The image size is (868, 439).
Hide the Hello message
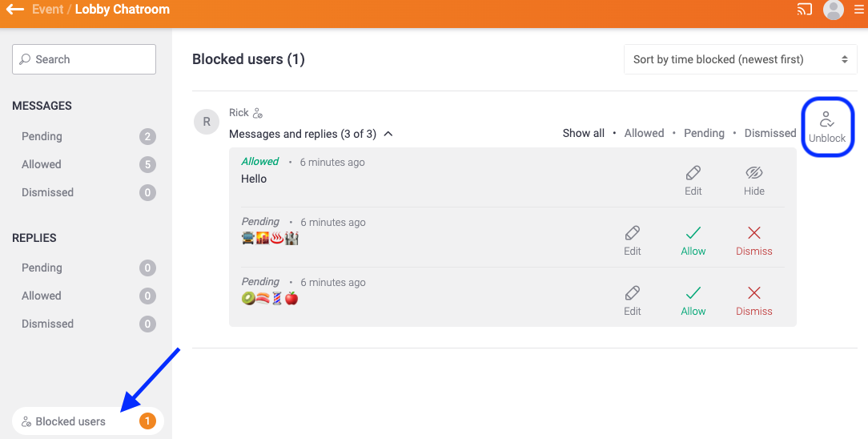pyautogui.click(x=754, y=181)
